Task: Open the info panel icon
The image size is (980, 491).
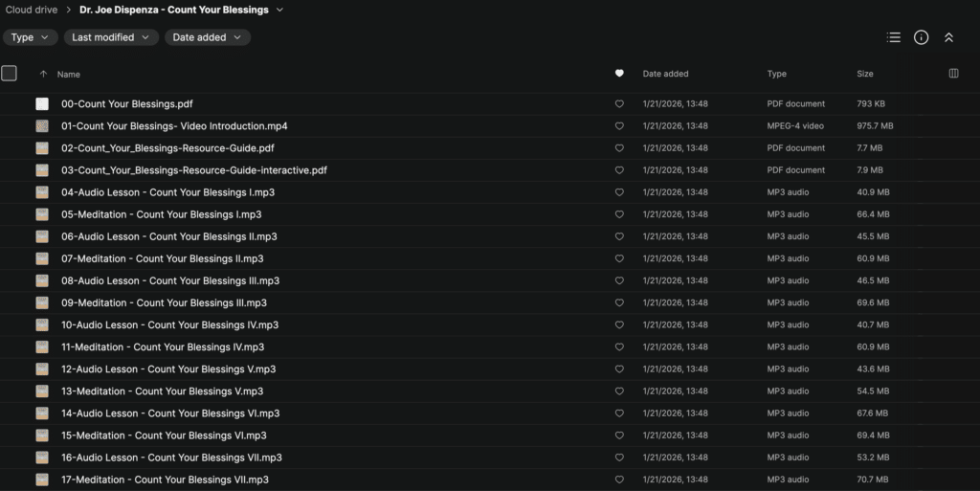Action: [922, 37]
